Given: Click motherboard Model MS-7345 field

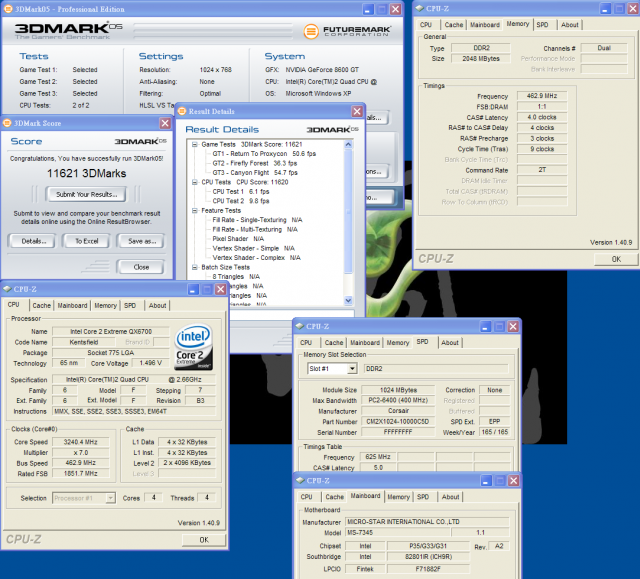Looking at the screenshot, I should tap(398, 532).
